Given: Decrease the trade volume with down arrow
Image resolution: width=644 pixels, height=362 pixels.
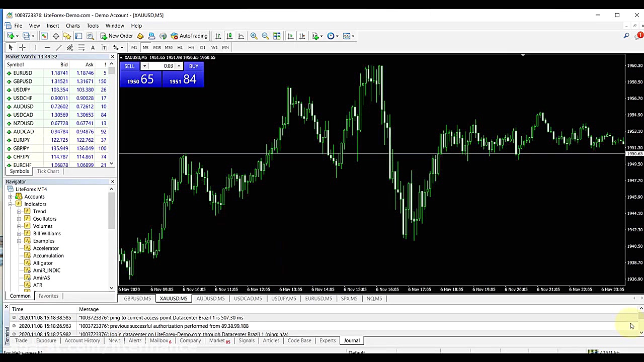Looking at the screenshot, I should (144, 66).
